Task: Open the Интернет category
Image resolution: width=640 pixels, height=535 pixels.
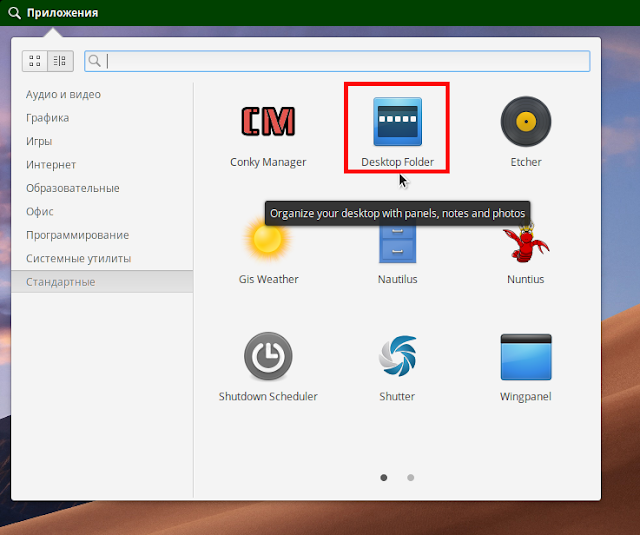Action: click(x=102, y=165)
